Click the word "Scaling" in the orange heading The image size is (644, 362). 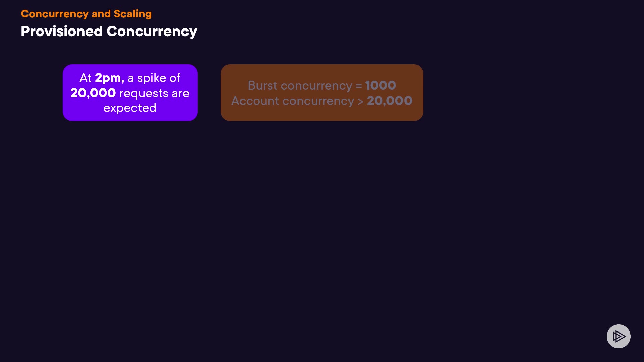[132, 14]
